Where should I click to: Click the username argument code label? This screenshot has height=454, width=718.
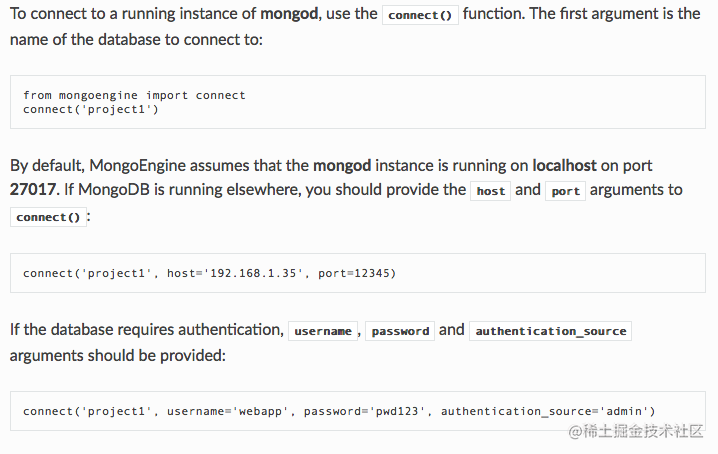click(322, 331)
